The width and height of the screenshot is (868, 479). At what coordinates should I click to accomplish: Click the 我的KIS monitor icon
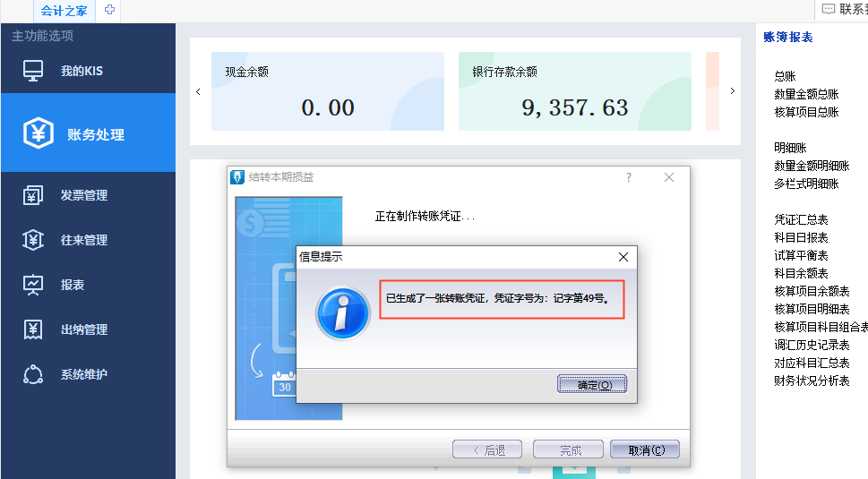click(33, 71)
